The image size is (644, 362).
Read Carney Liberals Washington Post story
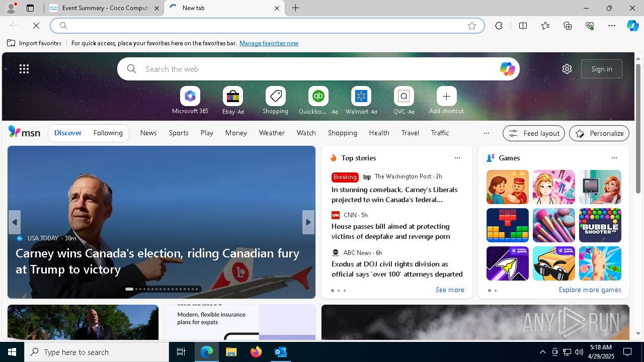click(x=394, y=195)
